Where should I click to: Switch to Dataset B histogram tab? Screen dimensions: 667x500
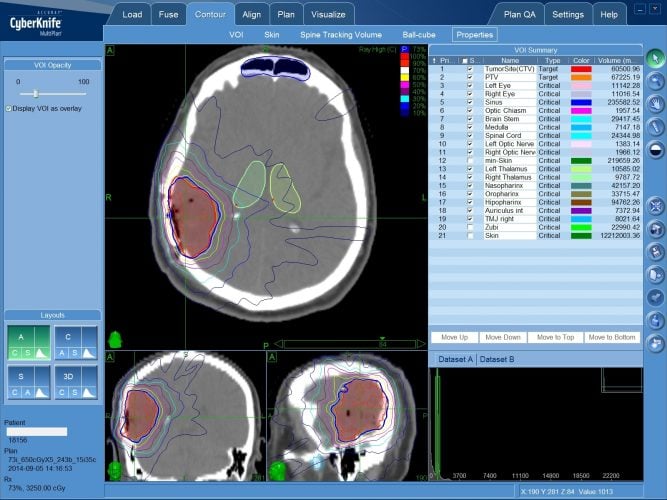(497, 358)
